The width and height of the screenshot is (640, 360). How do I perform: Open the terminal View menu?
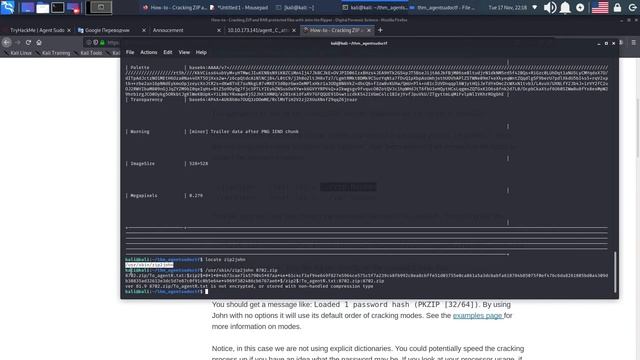(184, 52)
